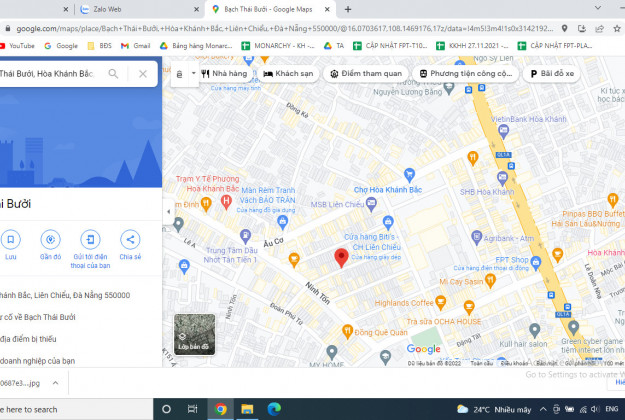Open the Gmail bookmark
The width and height of the screenshot is (625, 420).
[x=136, y=46]
